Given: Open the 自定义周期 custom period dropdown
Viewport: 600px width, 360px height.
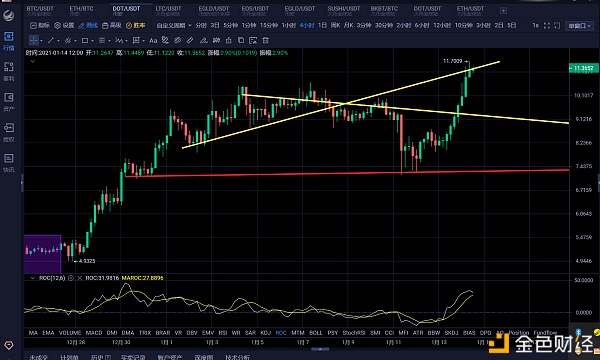Looking at the screenshot, I should (174, 26).
